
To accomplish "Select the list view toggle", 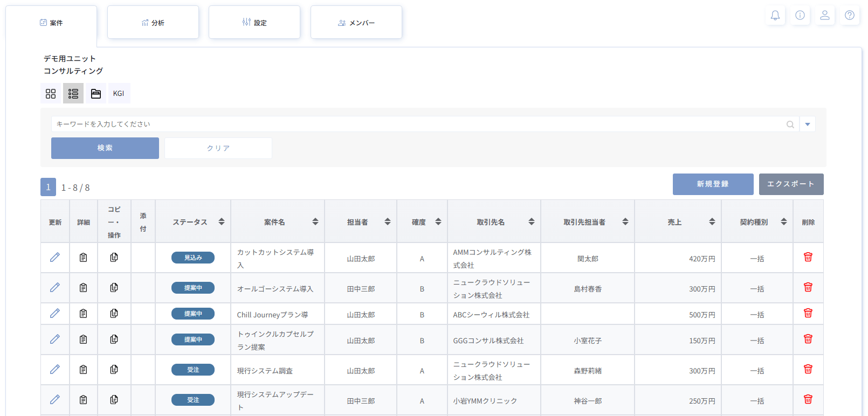I will pos(73,94).
